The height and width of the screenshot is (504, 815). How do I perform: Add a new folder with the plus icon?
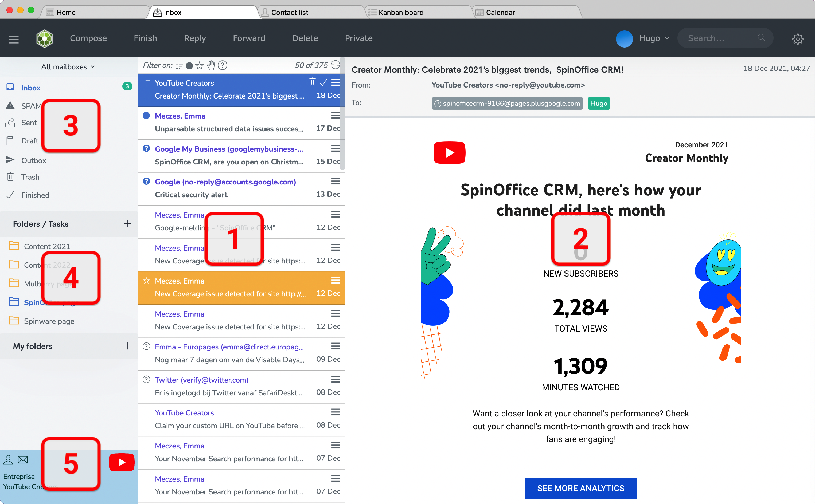pyautogui.click(x=127, y=224)
